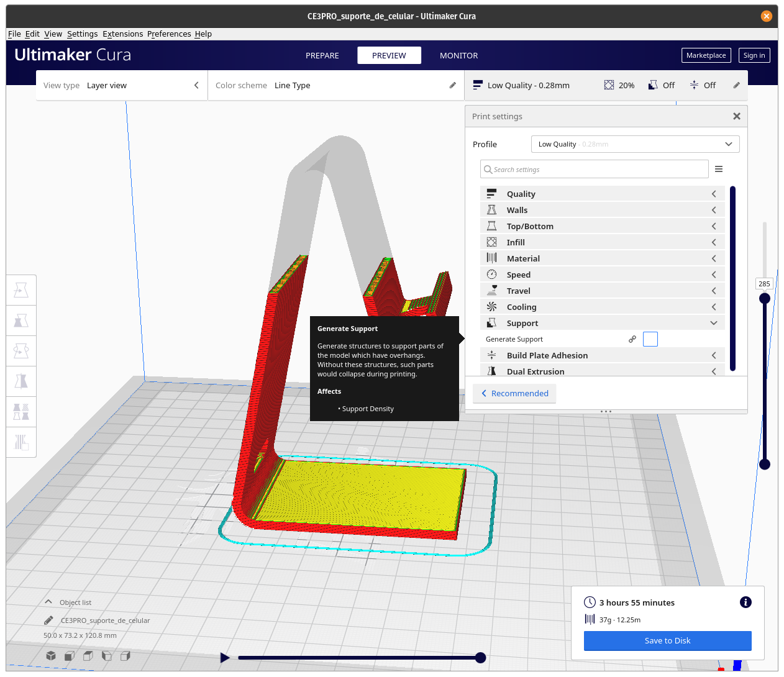Screen dimensions: 784x677
Task: Click the infill 20% icon
Action: pos(609,85)
